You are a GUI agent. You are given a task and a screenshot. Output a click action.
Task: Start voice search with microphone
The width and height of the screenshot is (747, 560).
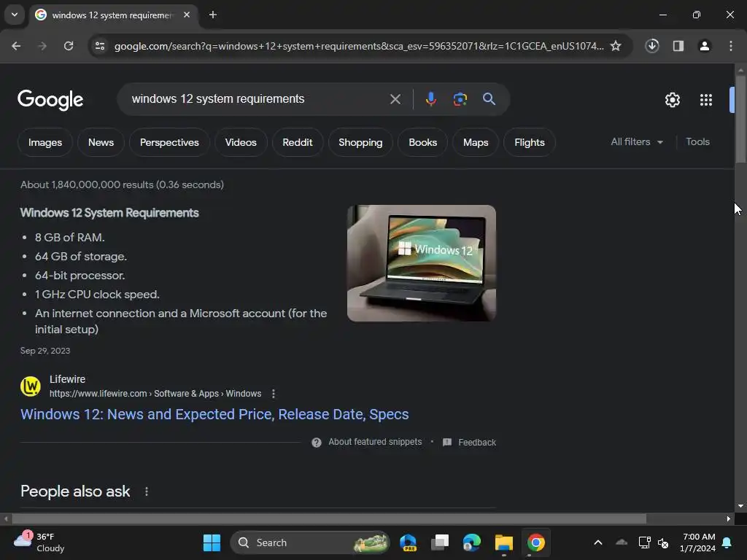coord(430,99)
